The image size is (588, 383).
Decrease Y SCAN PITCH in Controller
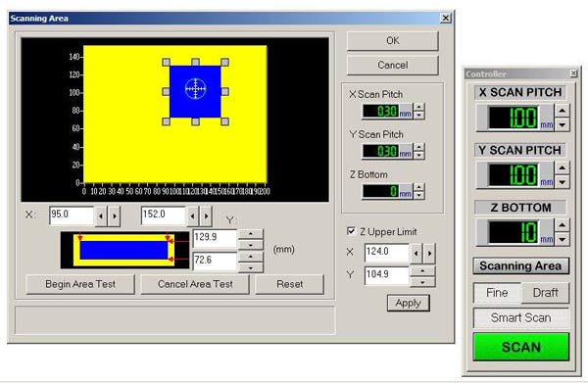click(x=562, y=182)
